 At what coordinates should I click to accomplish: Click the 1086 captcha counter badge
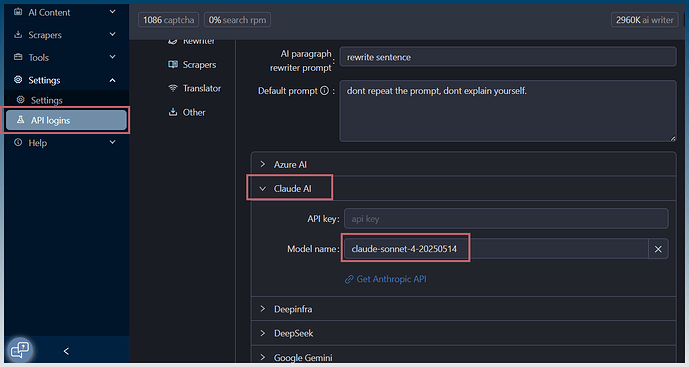[x=168, y=20]
